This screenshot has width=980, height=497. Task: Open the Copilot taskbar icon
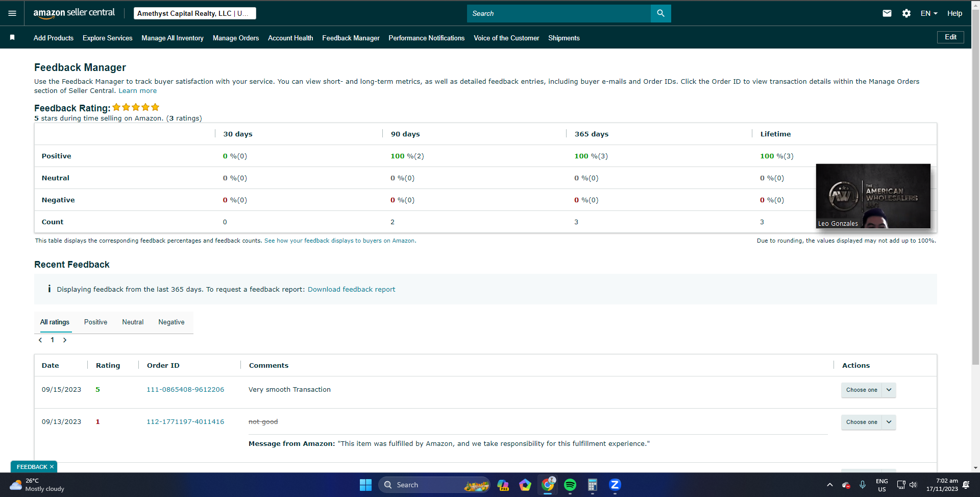point(503,485)
